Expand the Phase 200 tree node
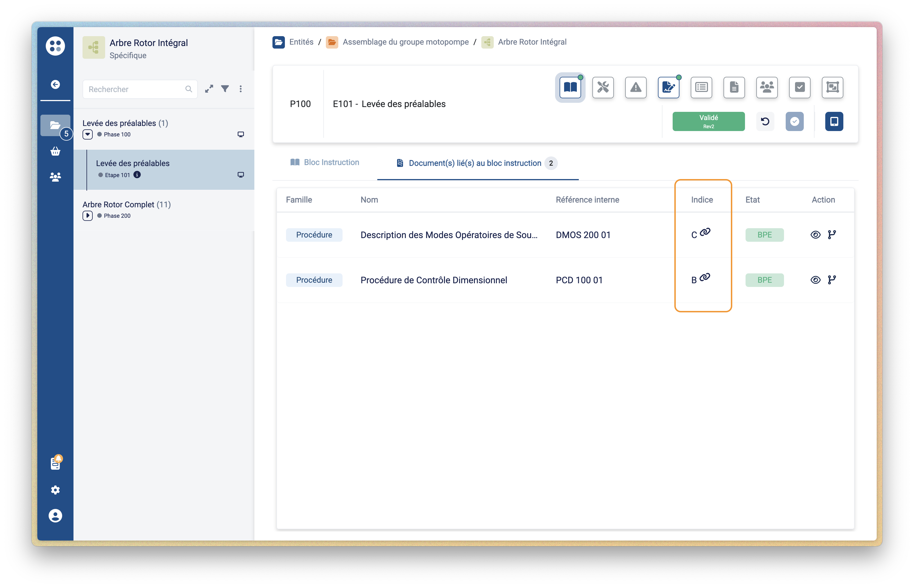 88,216
